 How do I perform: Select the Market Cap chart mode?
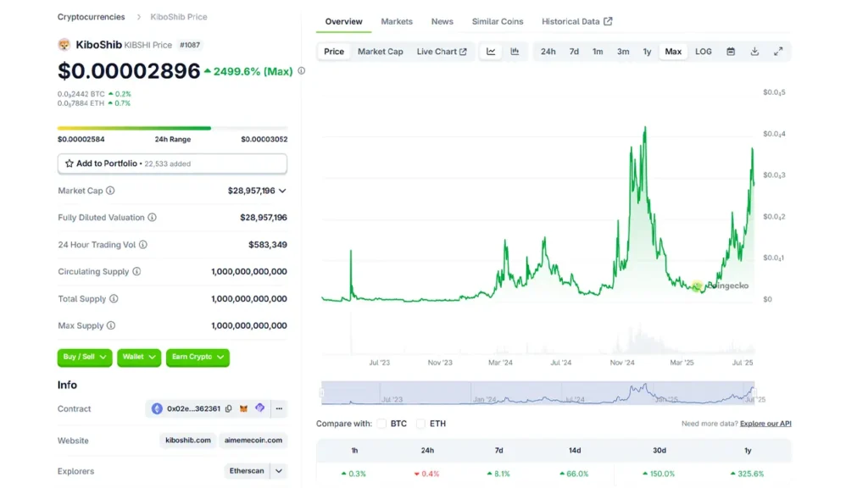coord(381,52)
